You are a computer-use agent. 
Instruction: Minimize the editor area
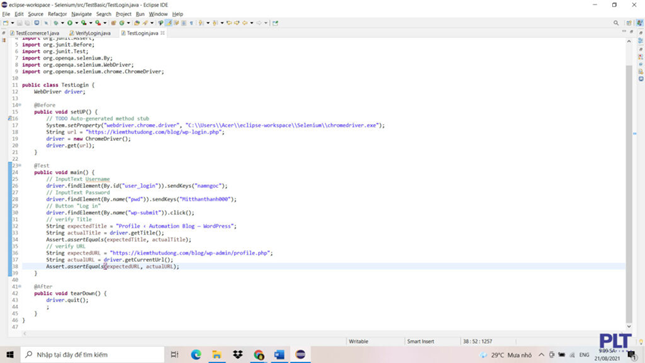[624, 32]
